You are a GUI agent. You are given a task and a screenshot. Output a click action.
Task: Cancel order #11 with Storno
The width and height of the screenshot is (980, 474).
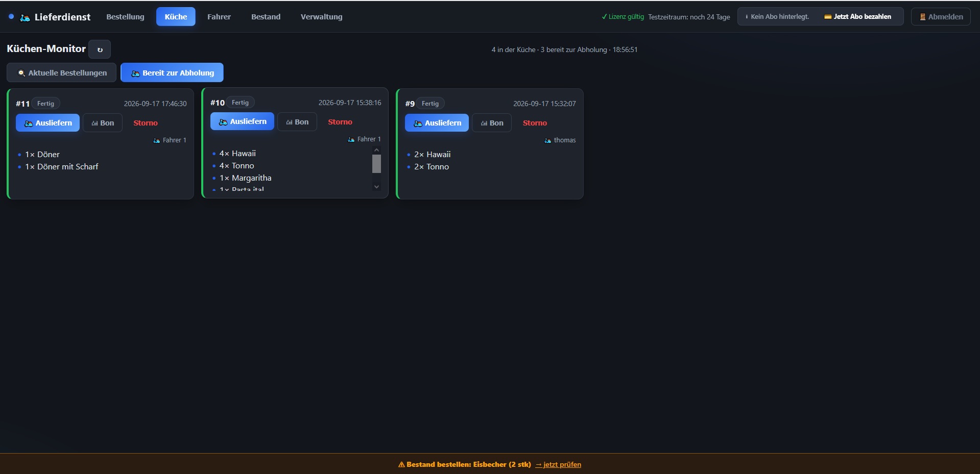(x=146, y=123)
